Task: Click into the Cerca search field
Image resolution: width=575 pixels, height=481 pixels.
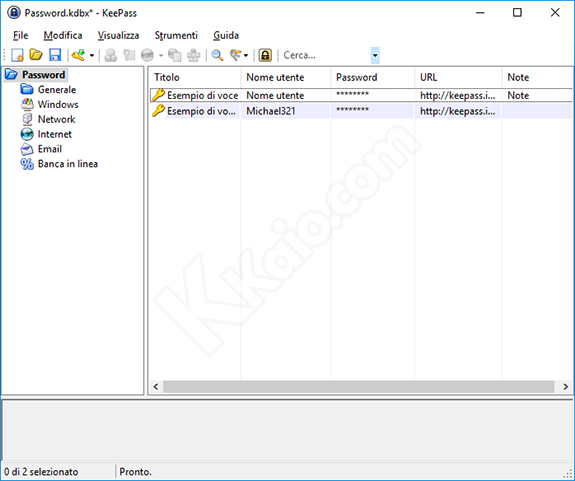Action: point(326,55)
